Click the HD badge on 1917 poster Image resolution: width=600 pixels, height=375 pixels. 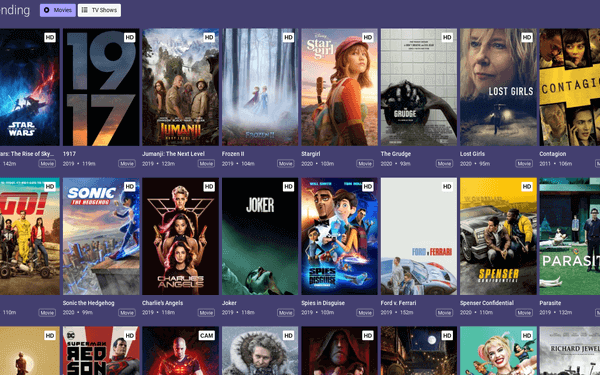[130, 38]
